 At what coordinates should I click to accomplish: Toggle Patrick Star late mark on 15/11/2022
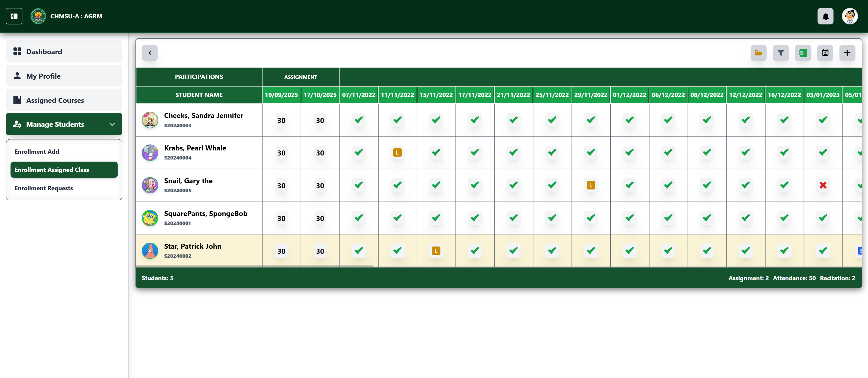click(436, 251)
